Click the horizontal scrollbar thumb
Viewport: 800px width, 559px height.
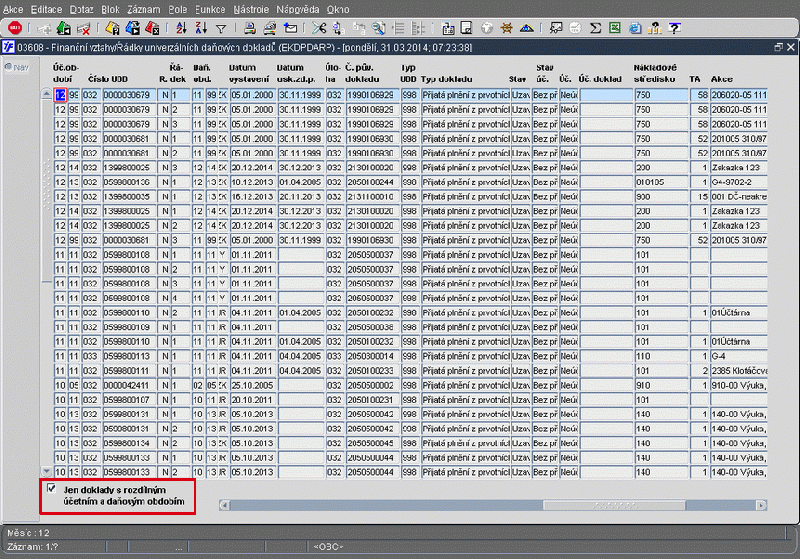pyautogui.click(x=615, y=505)
